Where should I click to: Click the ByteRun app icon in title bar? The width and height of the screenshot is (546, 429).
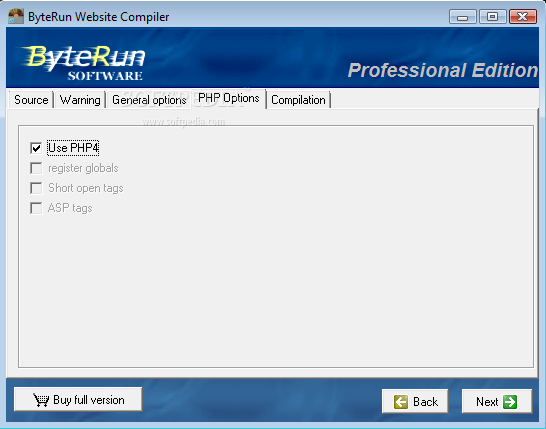click(x=16, y=16)
